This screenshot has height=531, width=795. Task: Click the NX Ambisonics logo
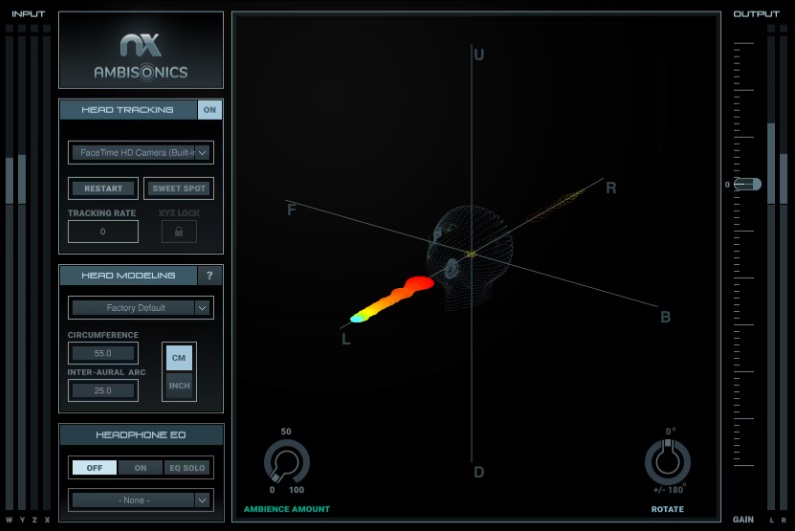pos(140,56)
